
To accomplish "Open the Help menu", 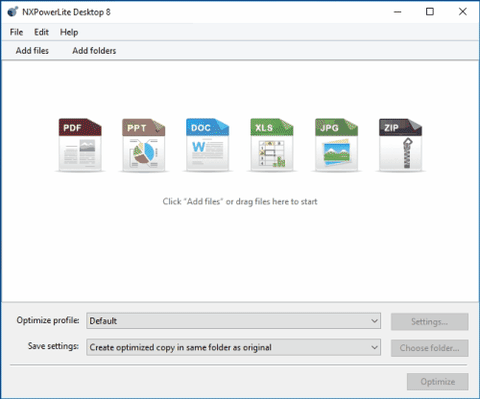I will tap(69, 32).
